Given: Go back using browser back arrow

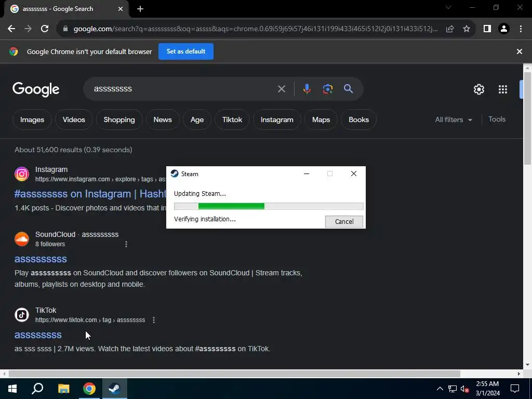Looking at the screenshot, I should [11, 29].
